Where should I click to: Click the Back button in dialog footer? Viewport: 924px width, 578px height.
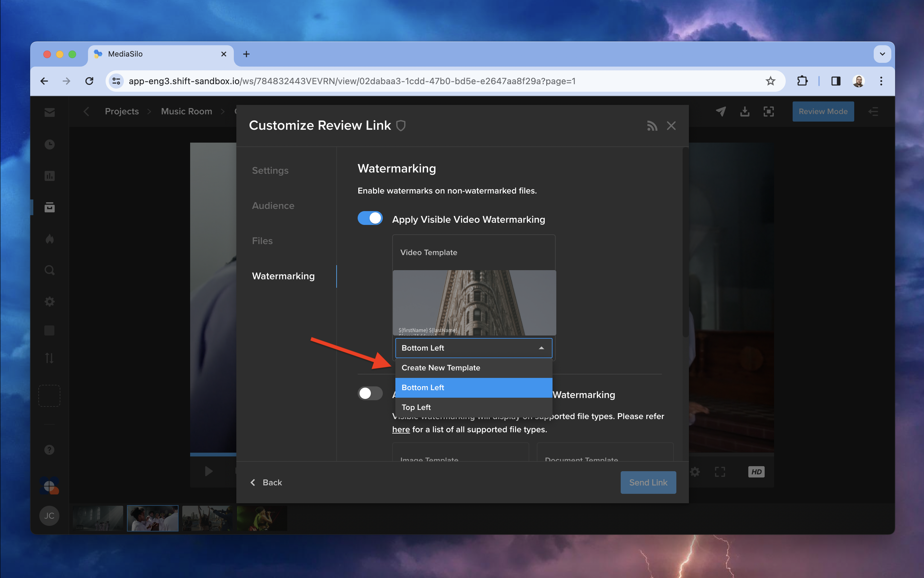click(x=266, y=483)
